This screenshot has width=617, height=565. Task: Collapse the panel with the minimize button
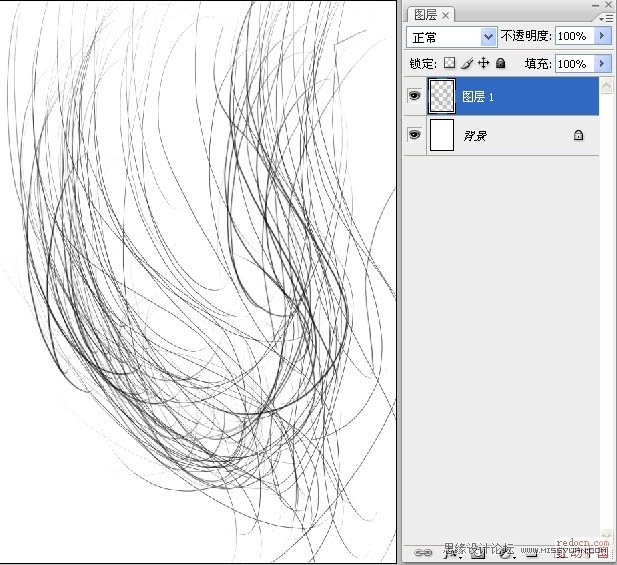596,5
